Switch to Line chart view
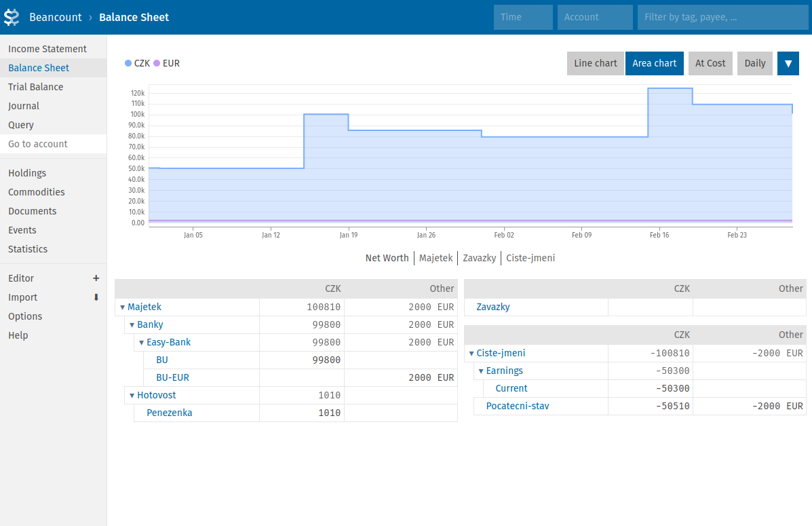The width and height of the screenshot is (812, 526). tap(595, 63)
